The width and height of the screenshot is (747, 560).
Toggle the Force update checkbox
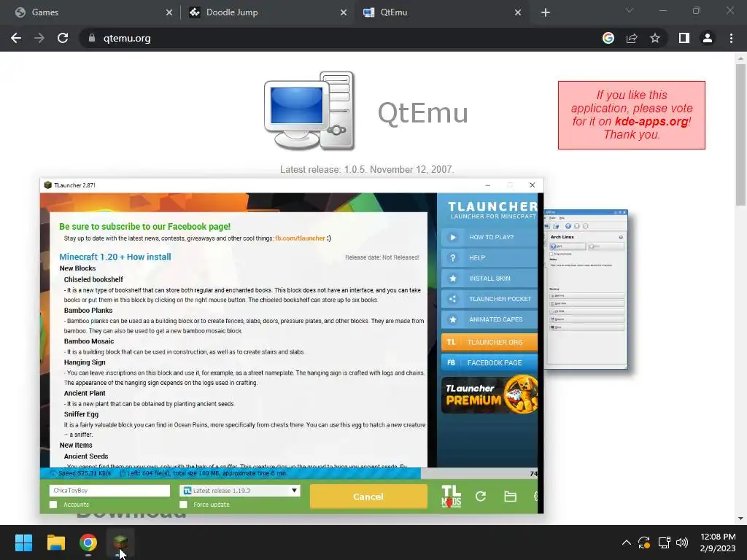coord(183,505)
